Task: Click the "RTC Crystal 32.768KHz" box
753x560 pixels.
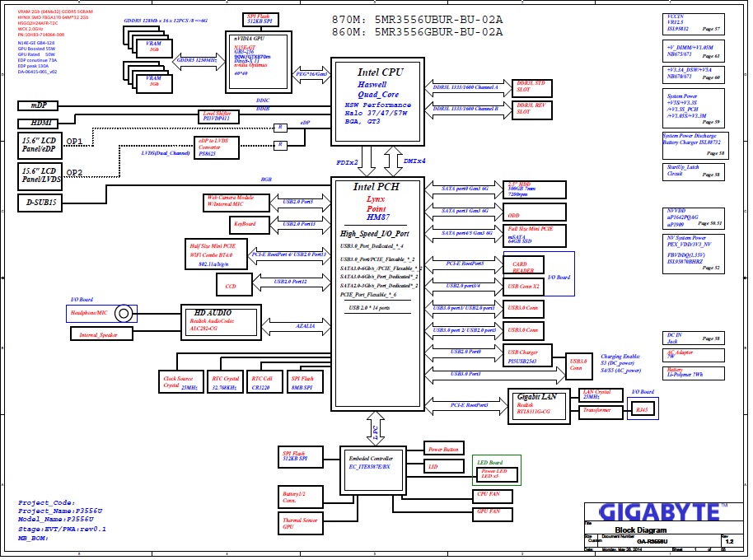Action: [x=225, y=382]
